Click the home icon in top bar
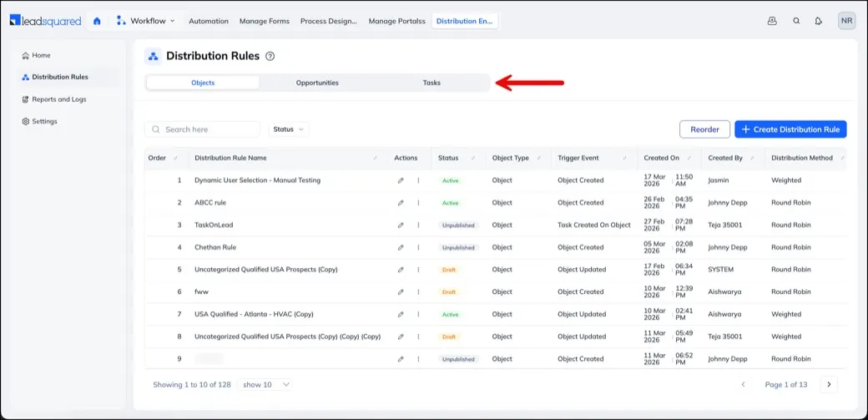The width and height of the screenshot is (868, 420). click(97, 21)
